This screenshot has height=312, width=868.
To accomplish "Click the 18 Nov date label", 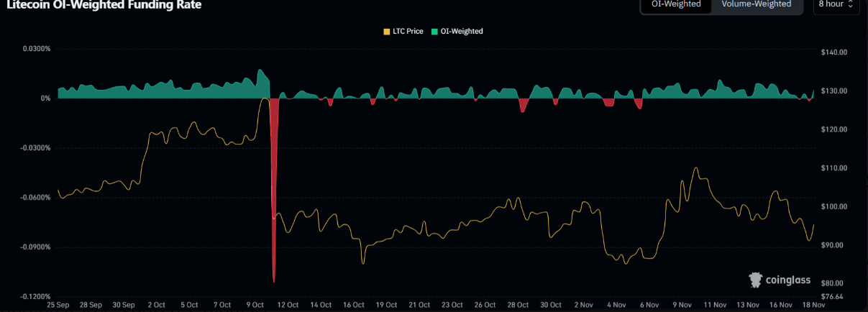I will 813,305.
